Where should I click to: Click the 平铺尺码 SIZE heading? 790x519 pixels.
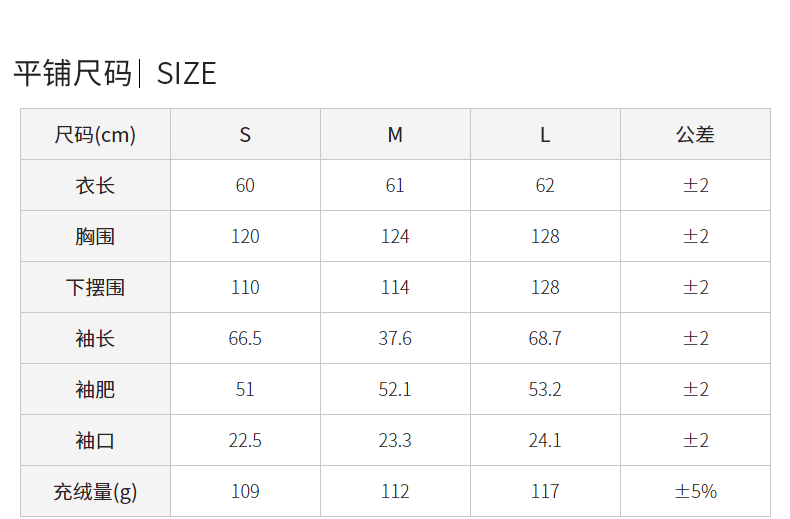[115, 74]
